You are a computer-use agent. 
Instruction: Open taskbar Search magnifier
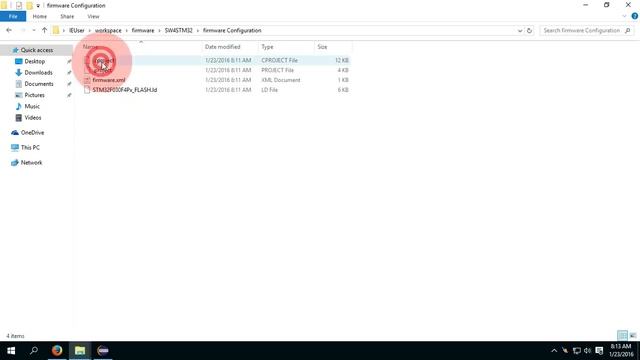[x=34, y=351]
